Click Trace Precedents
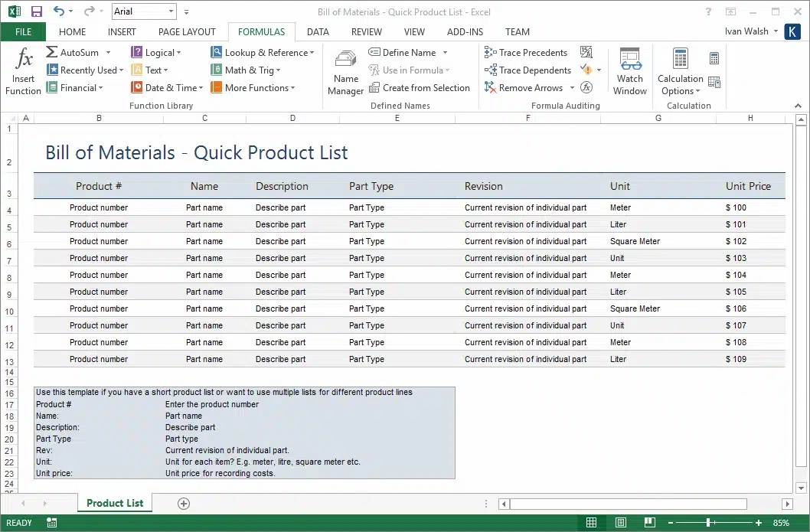Screen dimensions: 810x532 pos(526,52)
